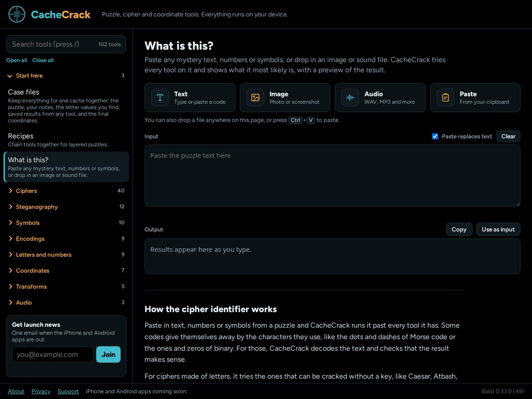Click the Text input card's T icon
Screen dimensions: 532x399
(x=160, y=98)
